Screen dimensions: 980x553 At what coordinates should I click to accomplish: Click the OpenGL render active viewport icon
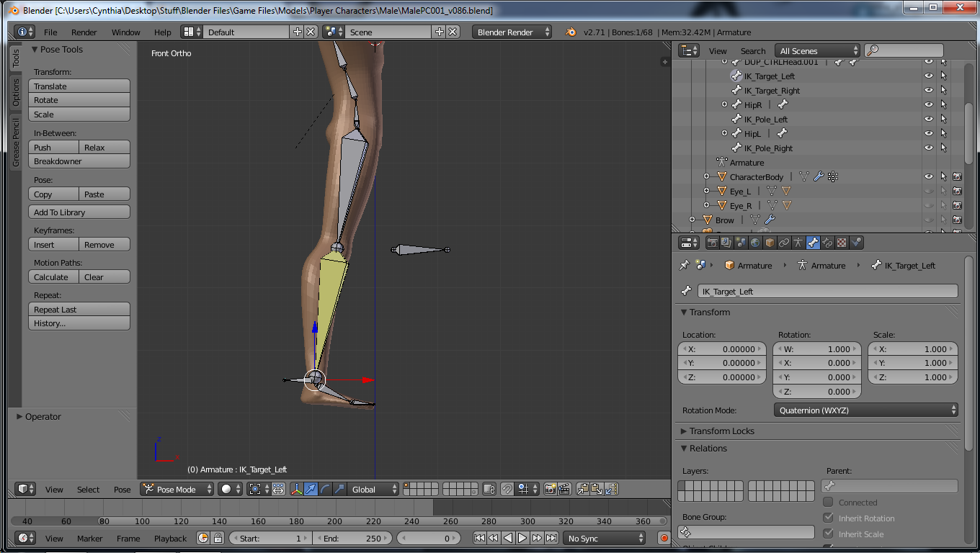click(x=551, y=489)
